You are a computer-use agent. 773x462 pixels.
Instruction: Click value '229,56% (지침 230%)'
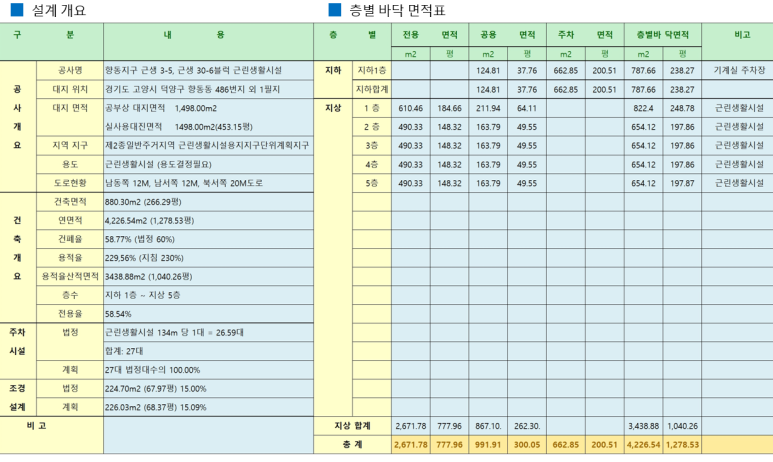(x=209, y=258)
